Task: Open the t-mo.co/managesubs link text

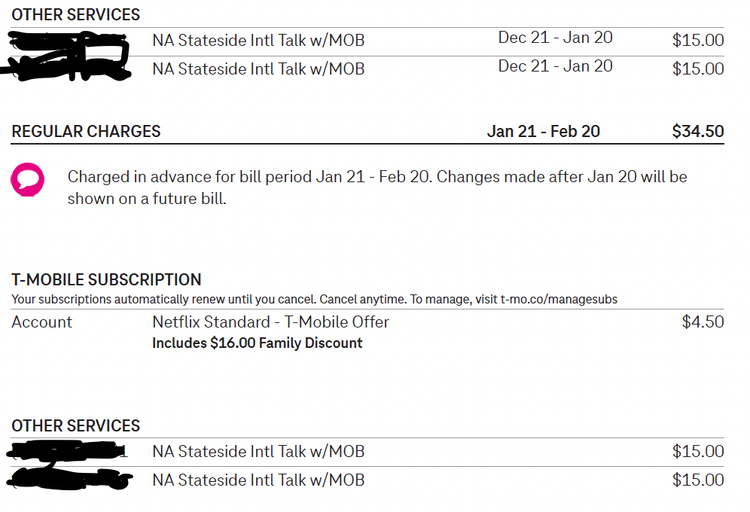Action: pos(559,300)
